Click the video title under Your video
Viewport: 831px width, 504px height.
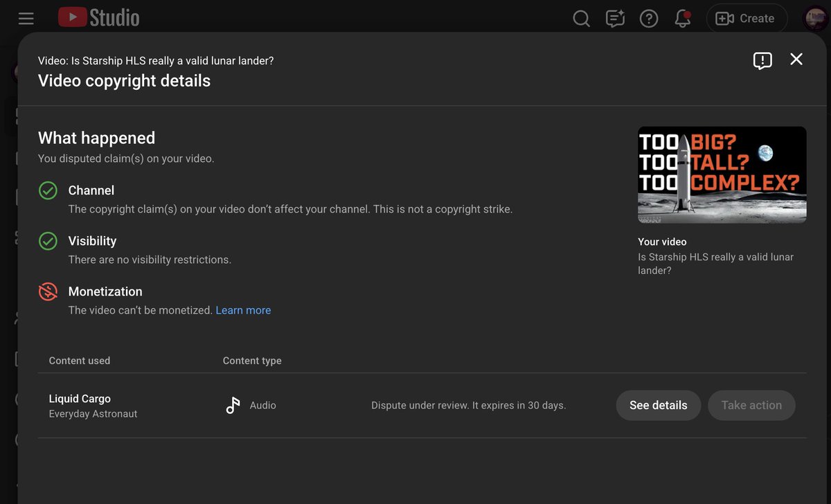tap(715, 264)
